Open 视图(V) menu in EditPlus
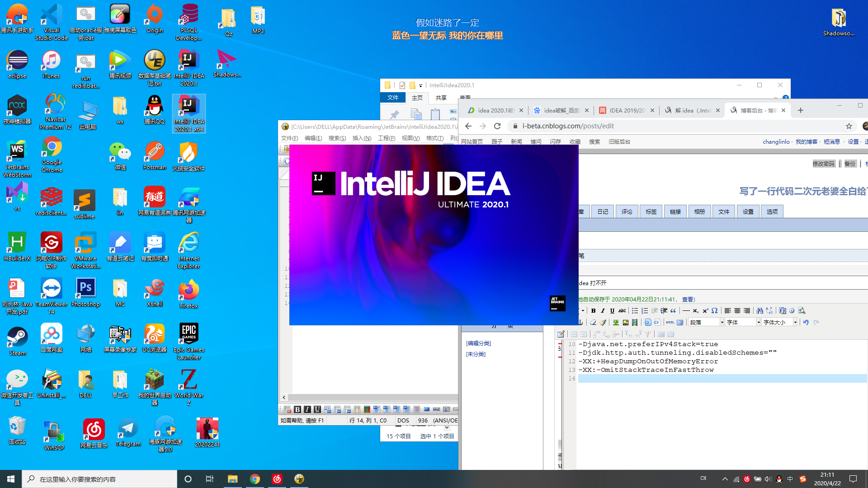 pyautogui.click(x=410, y=138)
